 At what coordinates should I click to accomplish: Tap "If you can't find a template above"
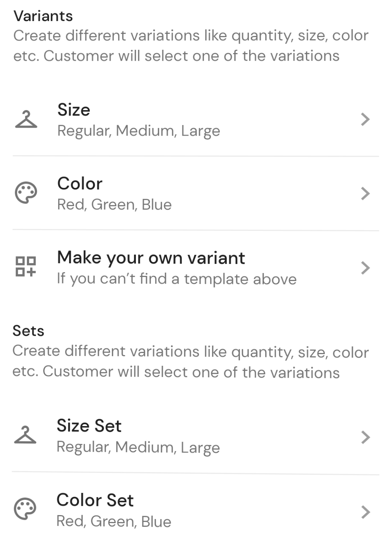tap(177, 279)
